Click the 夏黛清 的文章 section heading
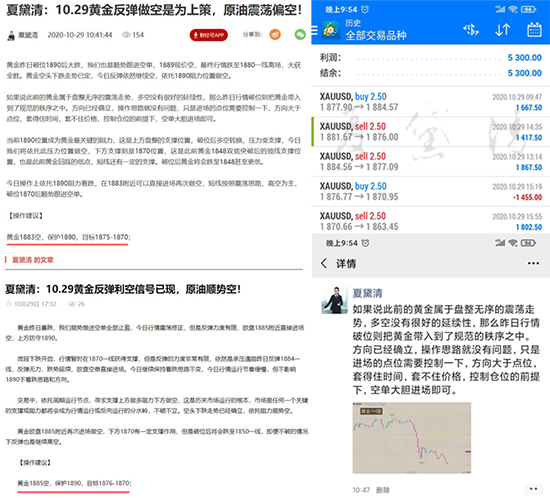The image size is (550, 498). (x=33, y=260)
